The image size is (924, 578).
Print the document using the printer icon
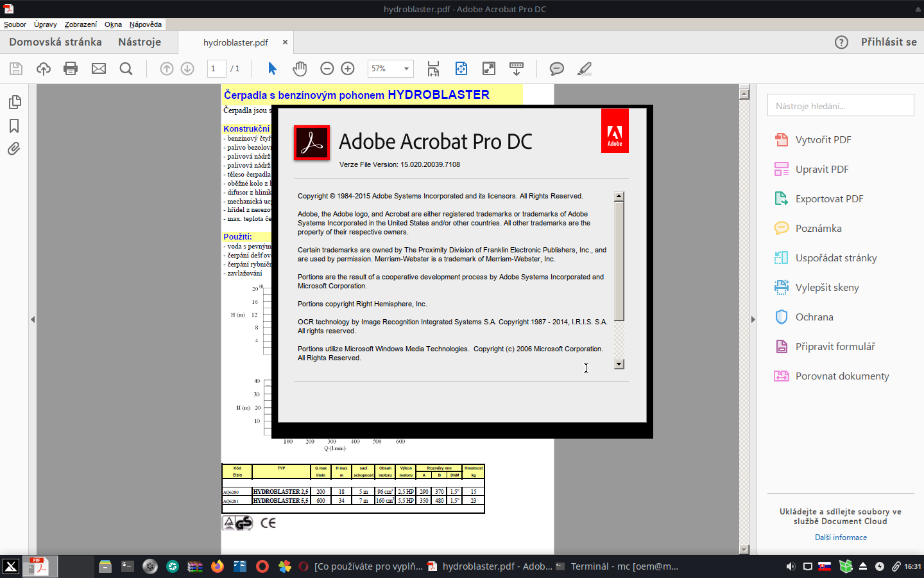(71, 69)
